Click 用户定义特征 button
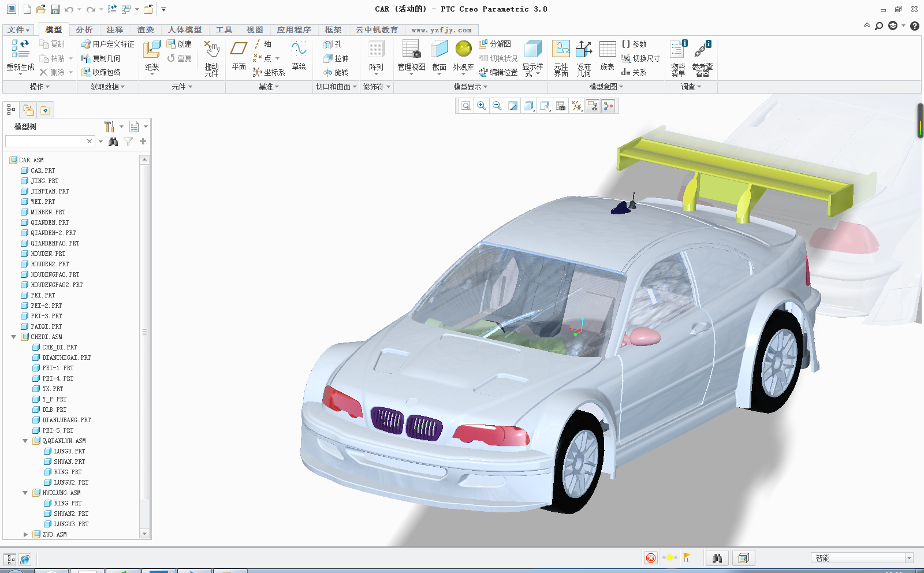The image size is (924, 573). point(107,44)
